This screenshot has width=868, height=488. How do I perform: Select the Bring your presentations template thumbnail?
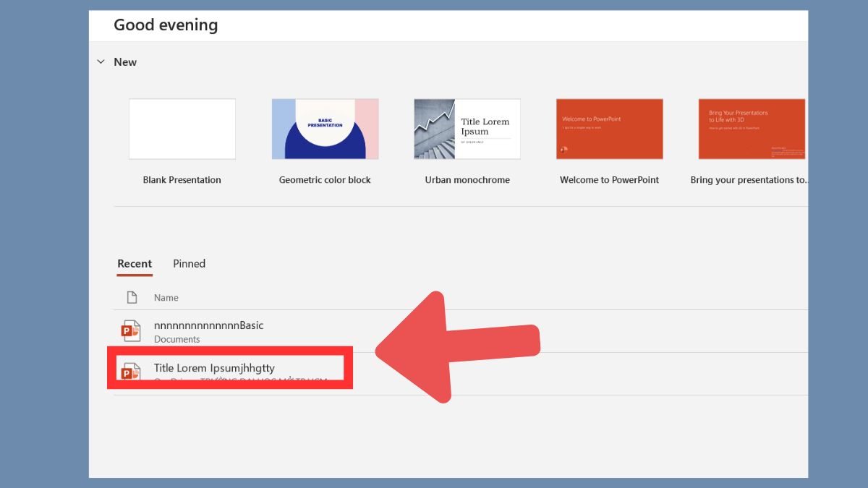coord(752,129)
